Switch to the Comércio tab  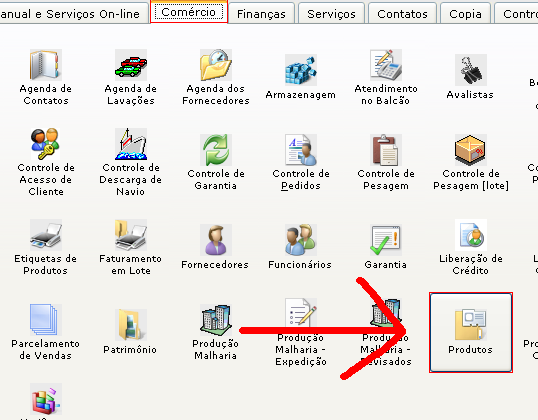189,12
